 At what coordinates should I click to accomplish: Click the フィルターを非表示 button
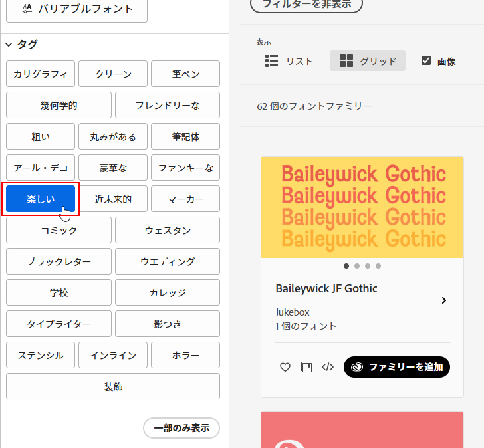(x=306, y=4)
